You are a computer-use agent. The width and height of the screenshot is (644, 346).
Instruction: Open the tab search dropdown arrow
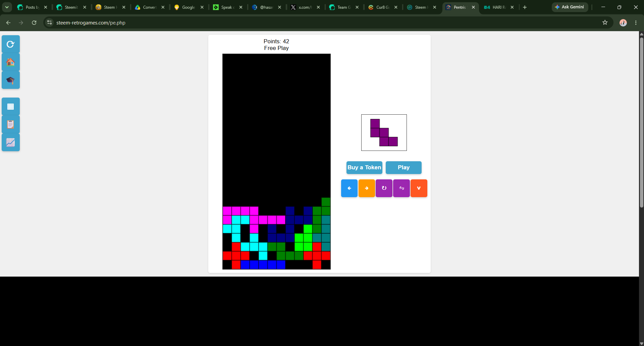[7, 7]
